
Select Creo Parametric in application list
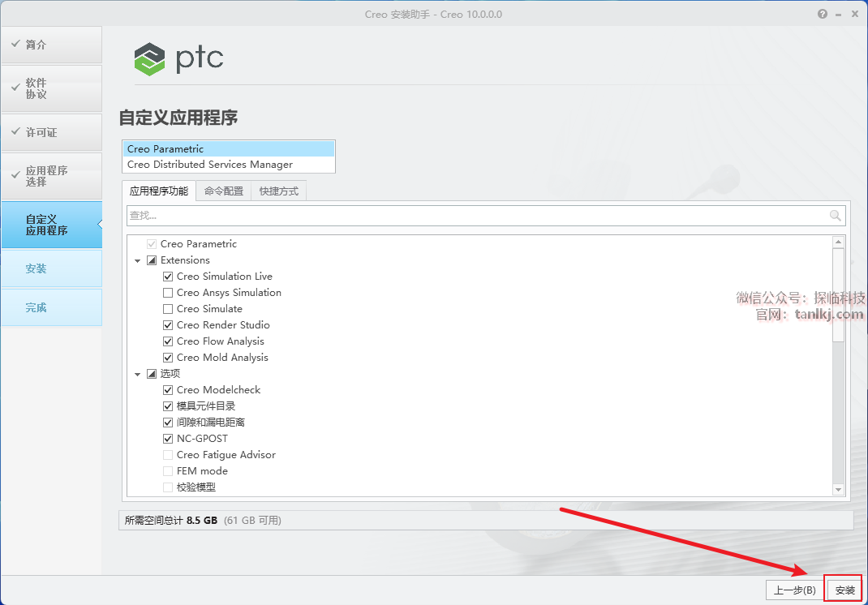coord(228,149)
